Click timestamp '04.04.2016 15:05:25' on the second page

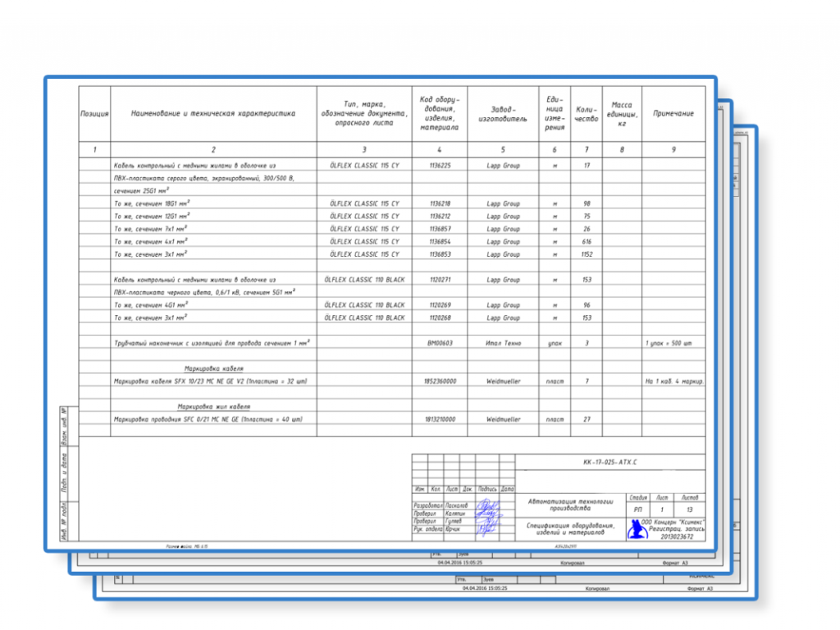tap(460, 563)
